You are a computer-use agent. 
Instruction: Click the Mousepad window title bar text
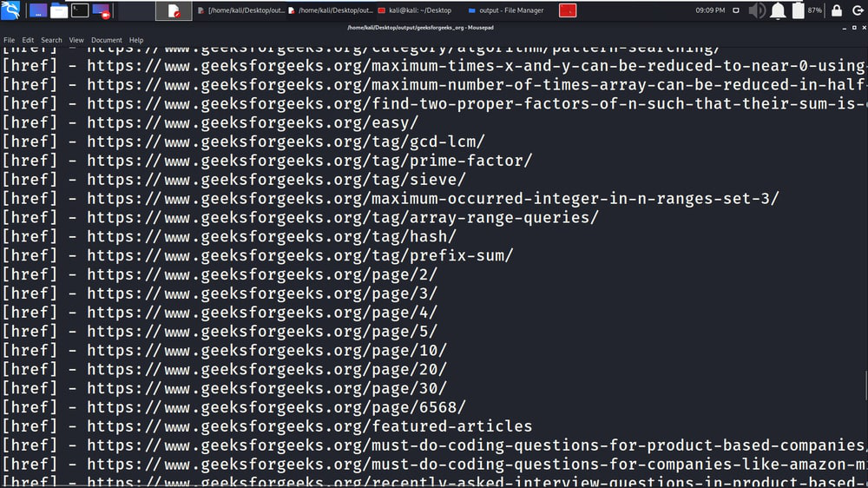click(420, 27)
